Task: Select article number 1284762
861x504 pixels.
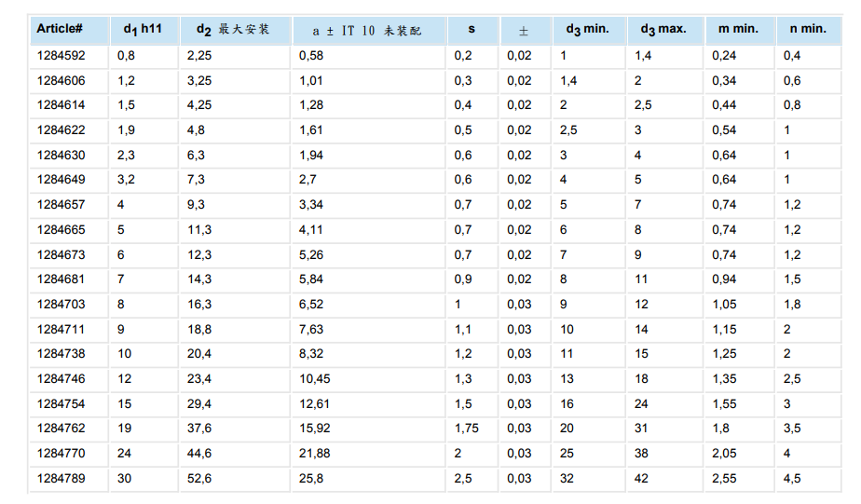Action: coord(61,429)
